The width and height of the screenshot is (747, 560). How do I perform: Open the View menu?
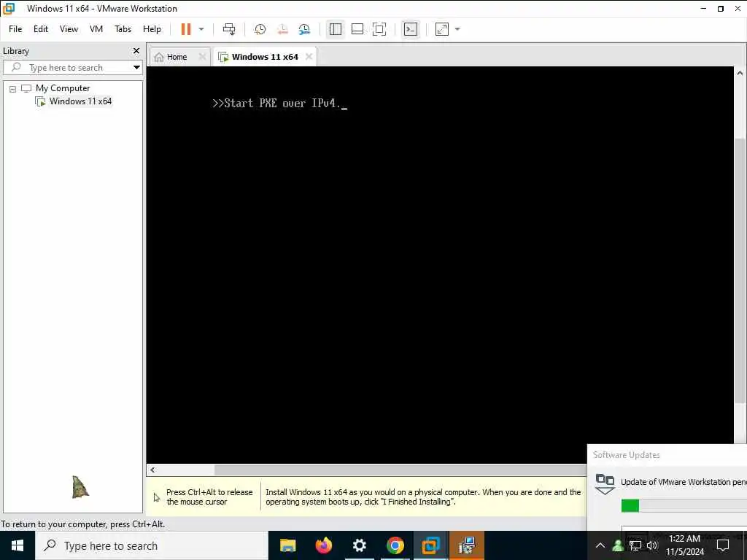(x=69, y=29)
